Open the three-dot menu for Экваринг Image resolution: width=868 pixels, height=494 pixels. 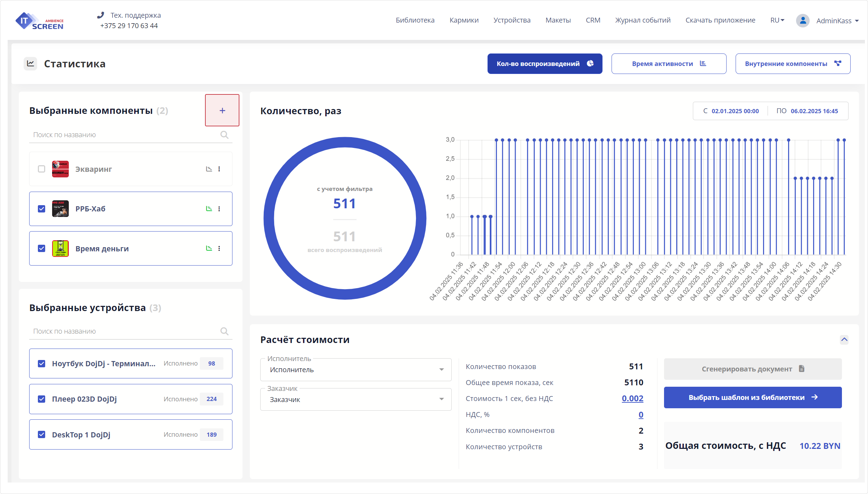tap(219, 169)
